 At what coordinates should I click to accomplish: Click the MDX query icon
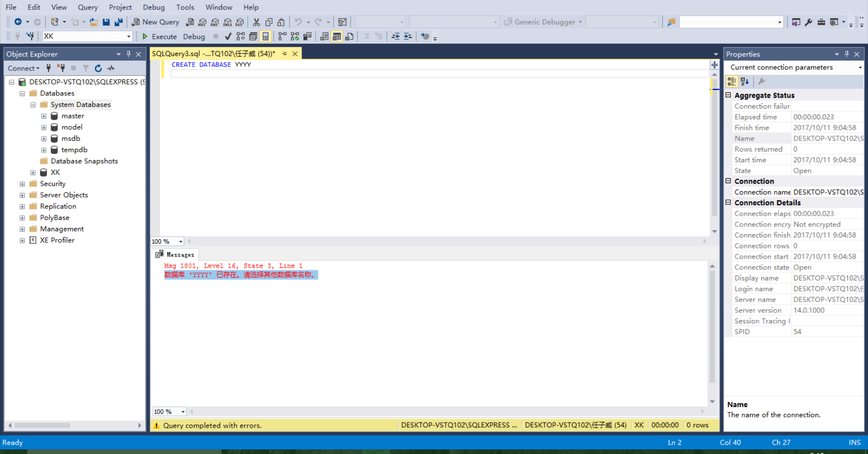pos(202,22)
